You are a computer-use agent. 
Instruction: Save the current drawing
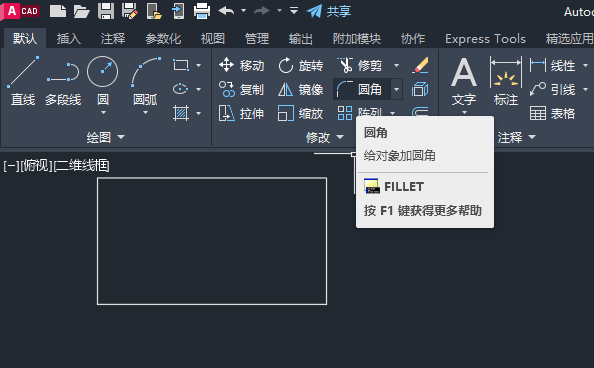106,11
